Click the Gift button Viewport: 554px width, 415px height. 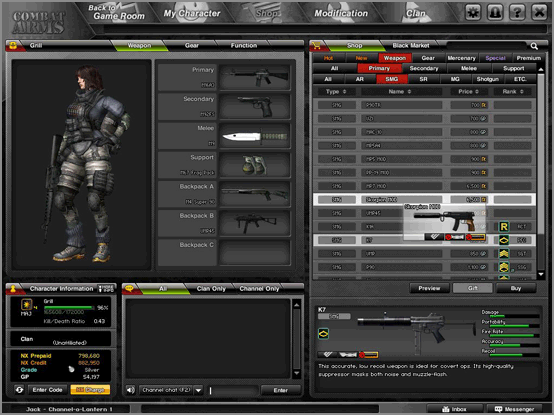[x=473, y=289]
